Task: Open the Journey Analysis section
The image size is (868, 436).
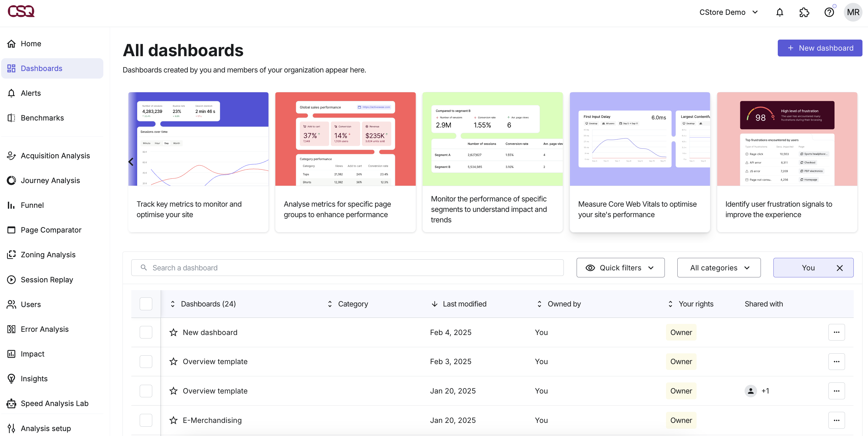Action: tap(50, 180)
